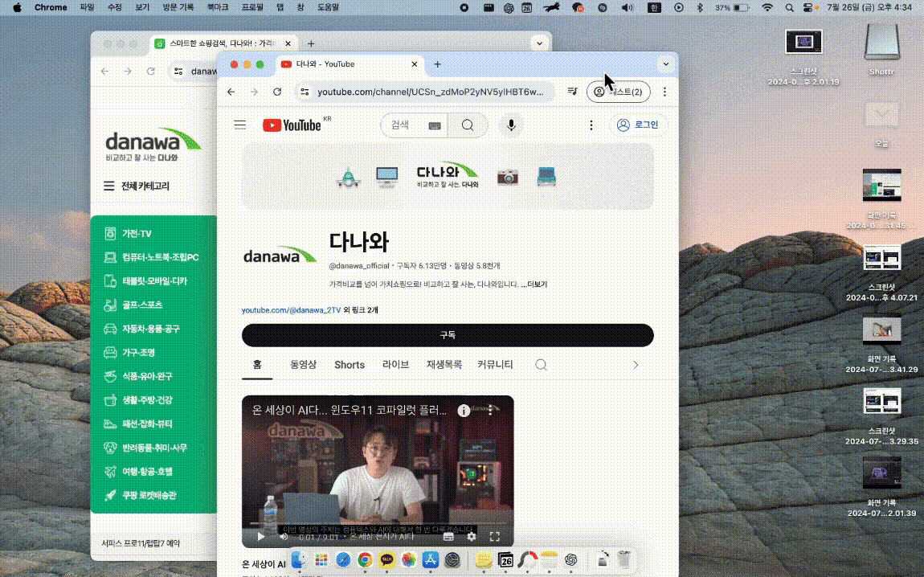Open the on-screen keyboard in YouTube search
Viewport: 924px width, 577px height.
[435, 125]
